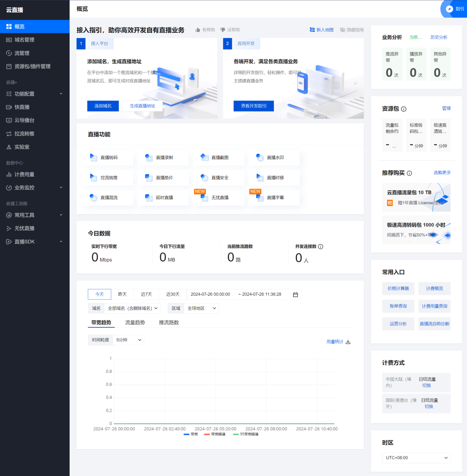This screenshot has height=476, width=467.
Task: Expand the 业务监控 sidebar menu
Action: pos(35,187)
